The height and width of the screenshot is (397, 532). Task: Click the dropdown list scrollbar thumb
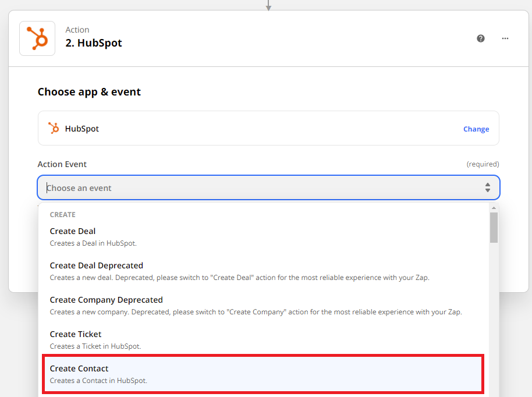494,228
